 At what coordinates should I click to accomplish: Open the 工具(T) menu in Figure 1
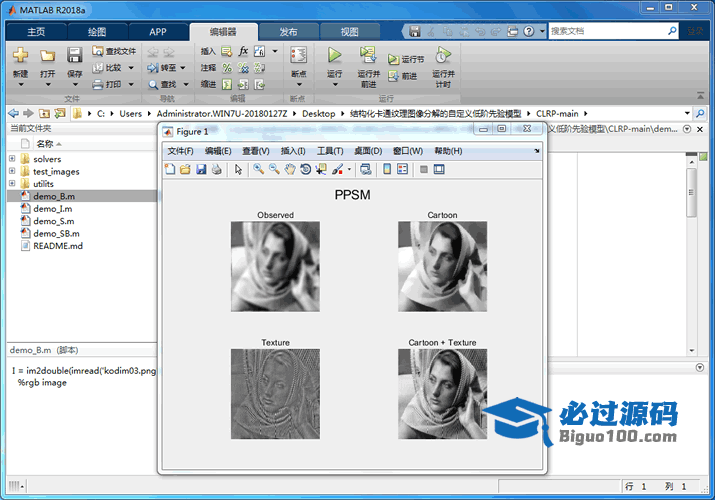(x=330, y=151)
